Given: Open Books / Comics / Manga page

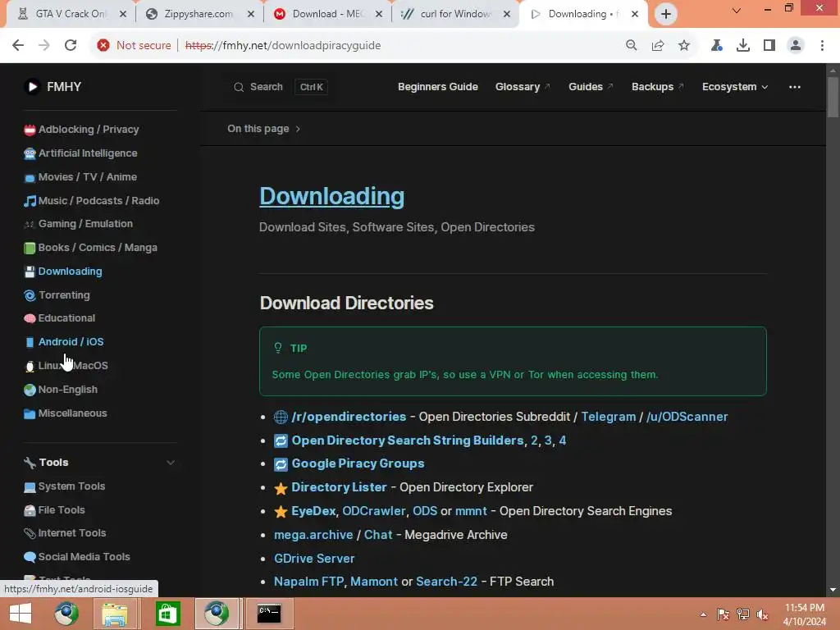Looking at the screenshot, I should tap(90, 248).
